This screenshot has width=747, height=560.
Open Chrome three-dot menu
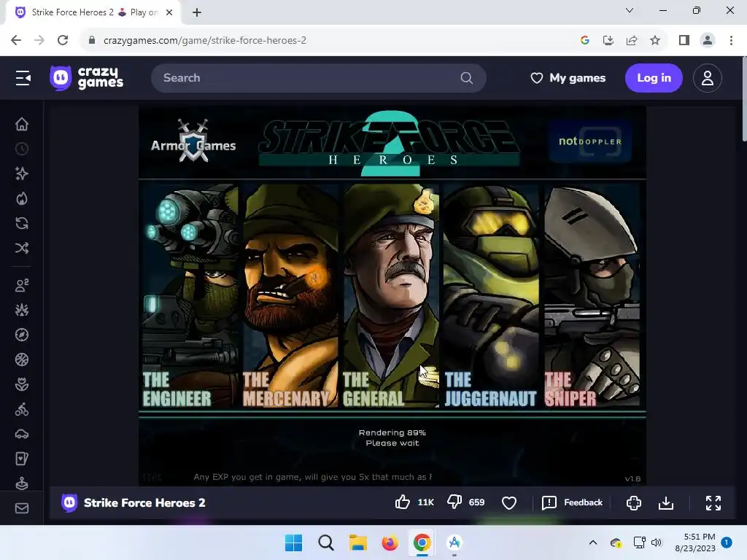[731, 40]
